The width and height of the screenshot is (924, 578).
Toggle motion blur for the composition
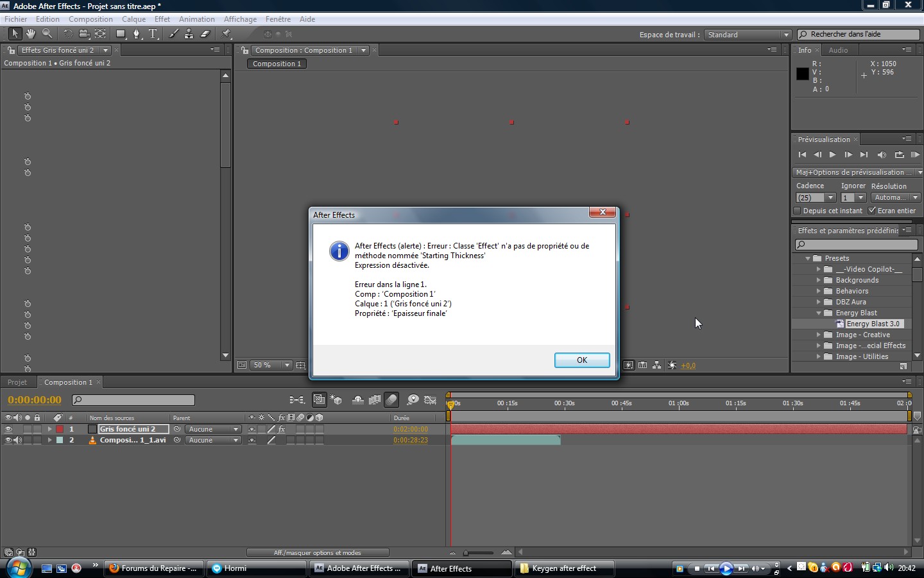(391, 400)
